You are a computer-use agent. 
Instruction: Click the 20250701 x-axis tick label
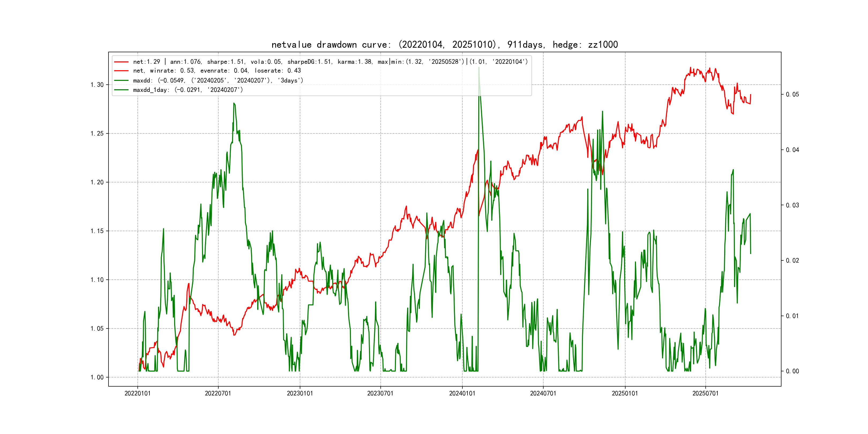(x=705, y=393)
